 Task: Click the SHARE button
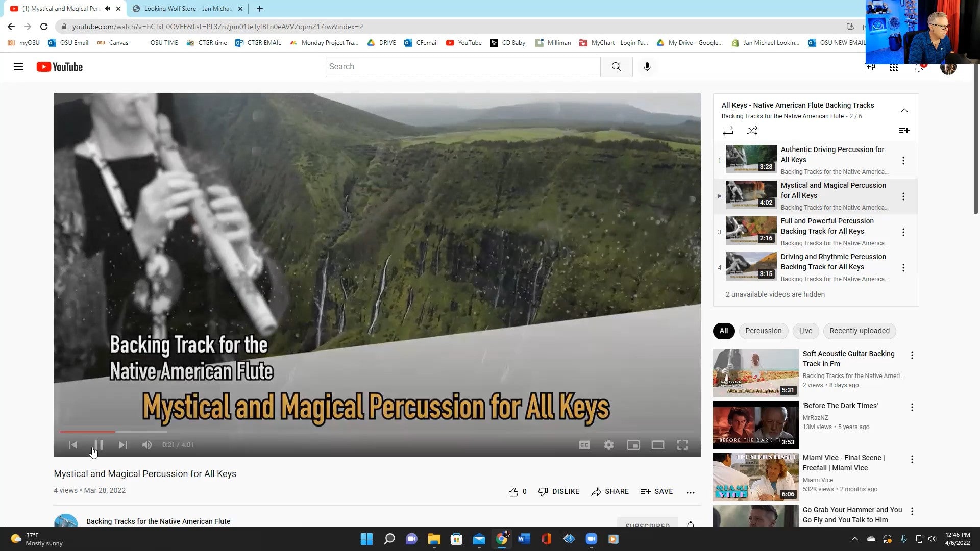coord(610,492)
